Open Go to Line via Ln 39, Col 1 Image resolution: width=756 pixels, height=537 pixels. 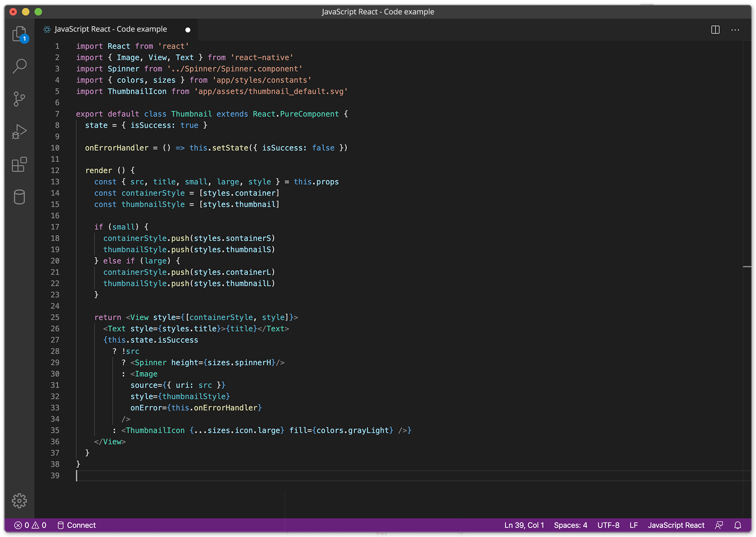click(524, 525)
